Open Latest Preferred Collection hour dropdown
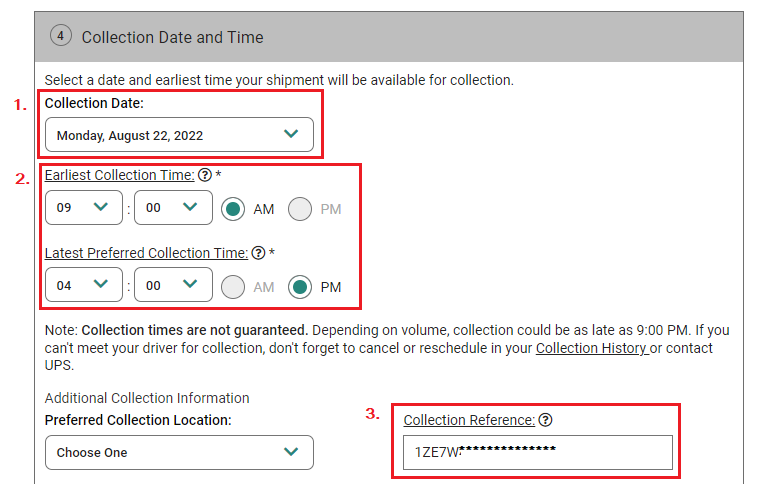This screenshot has height=495, width=764. [84, 286]
